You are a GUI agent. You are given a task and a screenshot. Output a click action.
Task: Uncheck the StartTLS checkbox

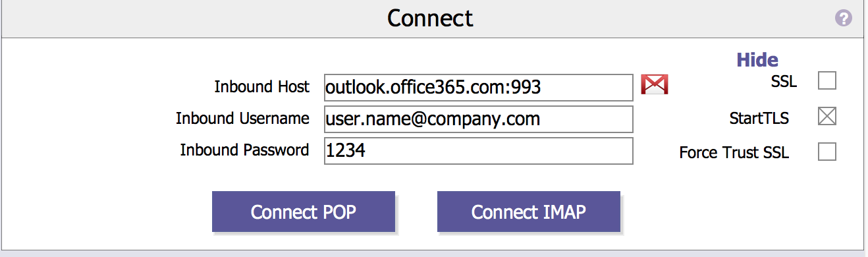point(827,117)
